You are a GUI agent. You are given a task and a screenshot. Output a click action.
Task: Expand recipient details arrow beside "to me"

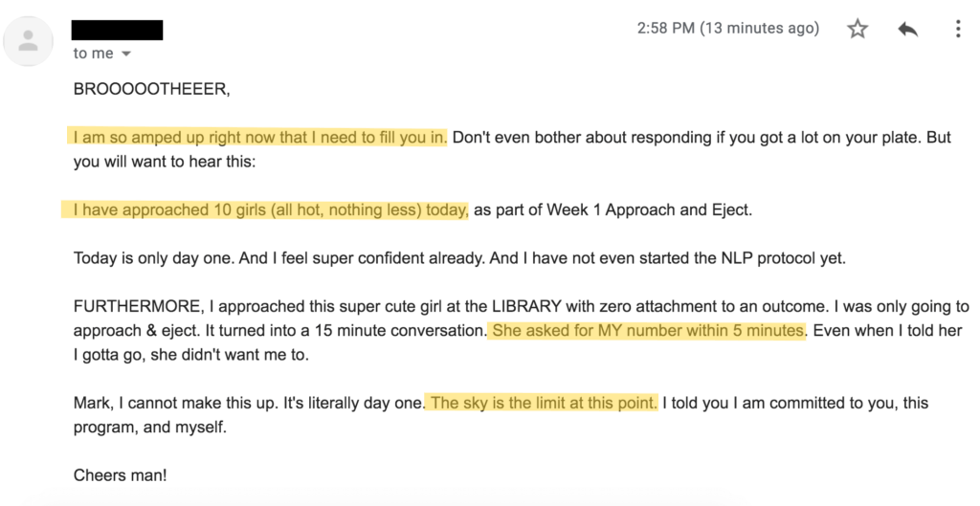pos(126,55)
